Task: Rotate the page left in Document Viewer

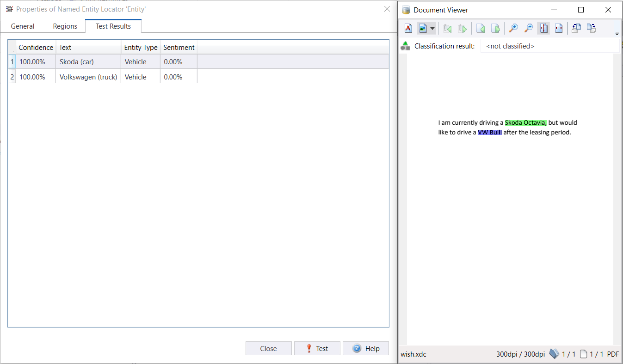Action: [x=576, y=29]
